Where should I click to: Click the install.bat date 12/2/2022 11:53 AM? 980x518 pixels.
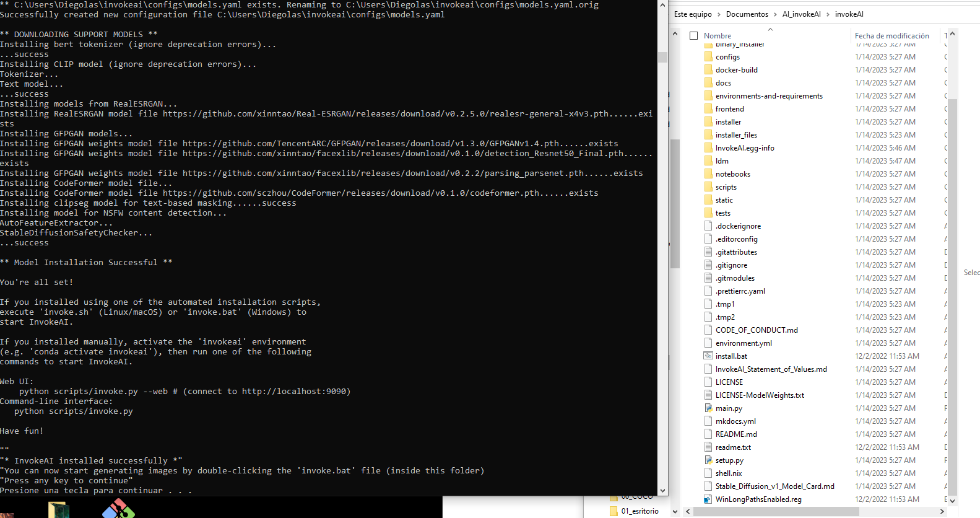pyautogui.click(x=887, y=356)
